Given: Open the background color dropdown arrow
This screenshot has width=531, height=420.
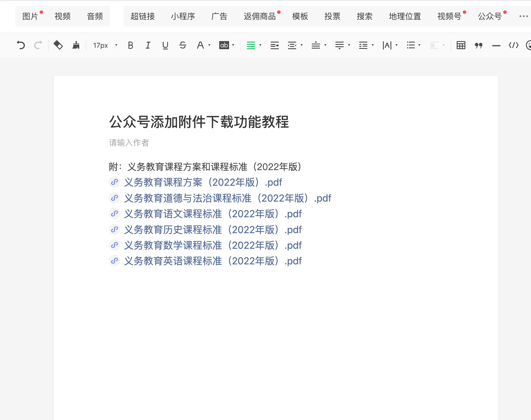Looking at the screenshot, I should click(x=233, y=45).
